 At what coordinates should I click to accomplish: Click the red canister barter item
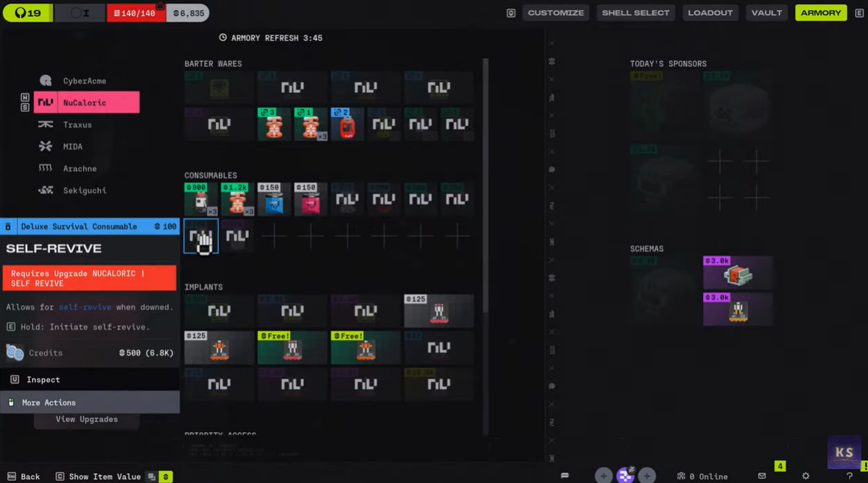click(347, 124)
